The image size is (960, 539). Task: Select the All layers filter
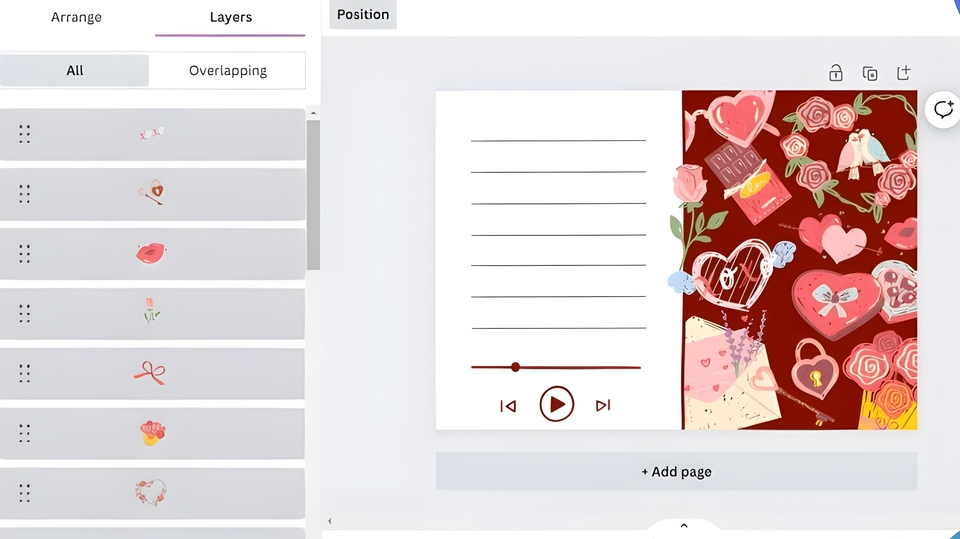(x=75, y=70)
